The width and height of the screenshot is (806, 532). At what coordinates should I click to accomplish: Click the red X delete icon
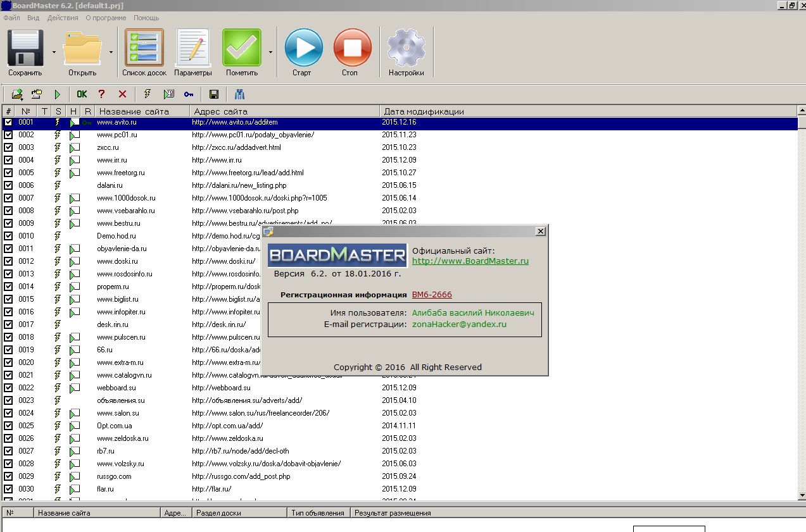coord(122,94)
